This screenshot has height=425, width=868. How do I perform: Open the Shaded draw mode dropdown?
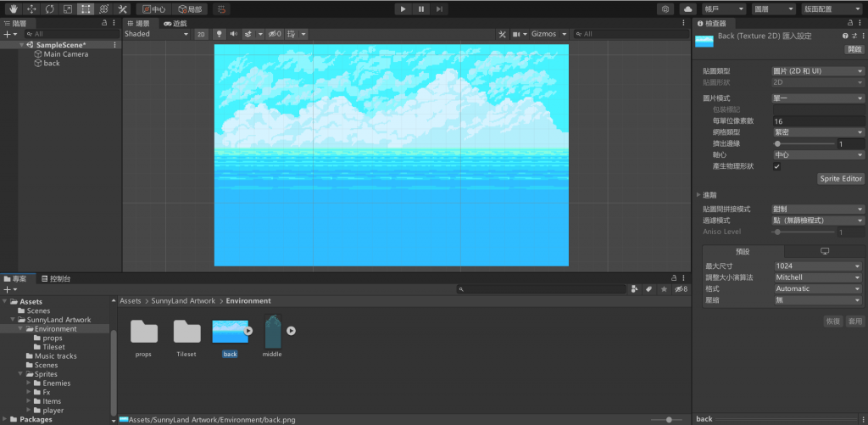tap(157, 34)
